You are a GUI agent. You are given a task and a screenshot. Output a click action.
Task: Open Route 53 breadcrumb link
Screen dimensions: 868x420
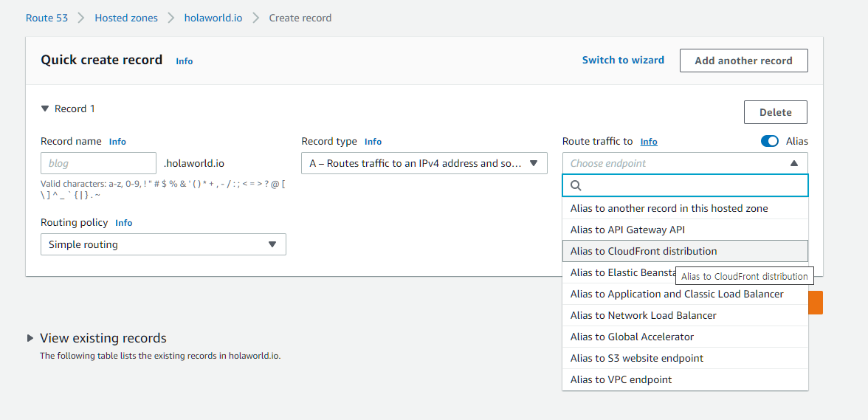tap(47, 18)
